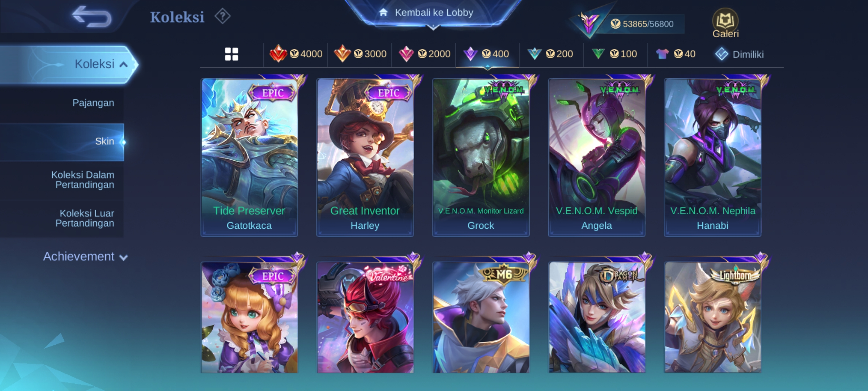Select the shirt icon 40 tier
The width and height of the screenshot is (868, 391).
(675, 54)
